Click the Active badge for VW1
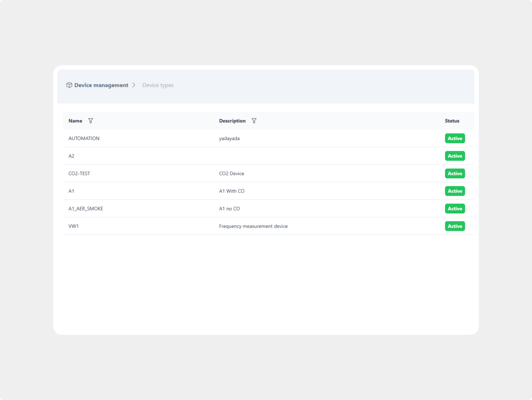The image size is (532, 400). click(x=455, y=226)
